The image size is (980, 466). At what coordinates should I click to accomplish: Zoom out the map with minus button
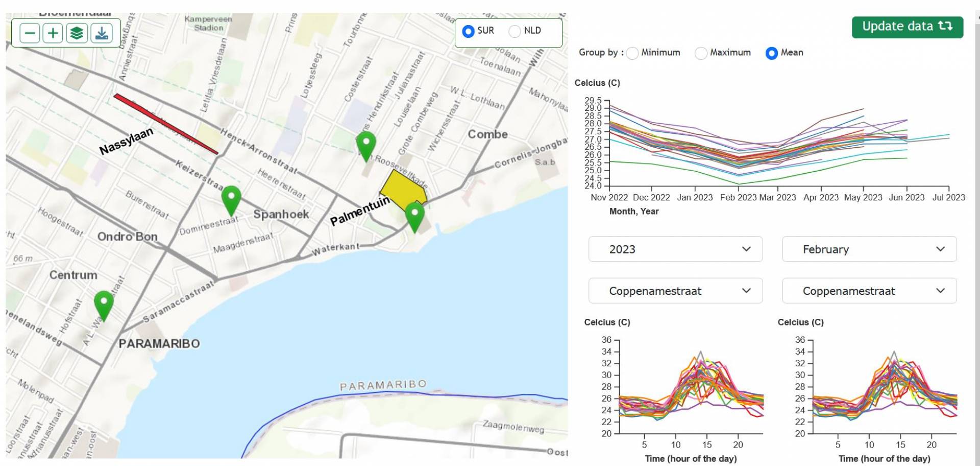(x=30, y=34)
